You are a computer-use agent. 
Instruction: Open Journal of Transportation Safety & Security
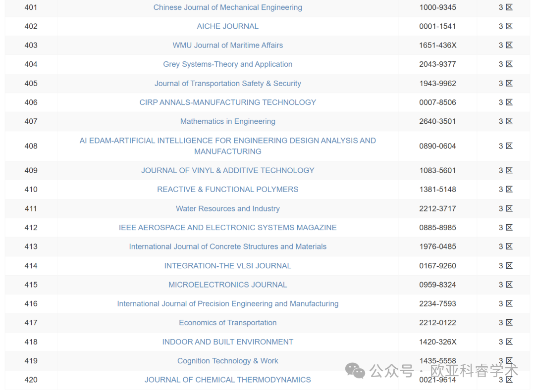tap(227, 84)
